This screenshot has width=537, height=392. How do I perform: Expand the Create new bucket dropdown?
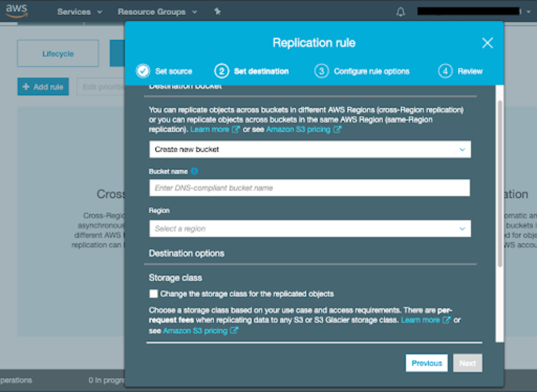(310, 150)
